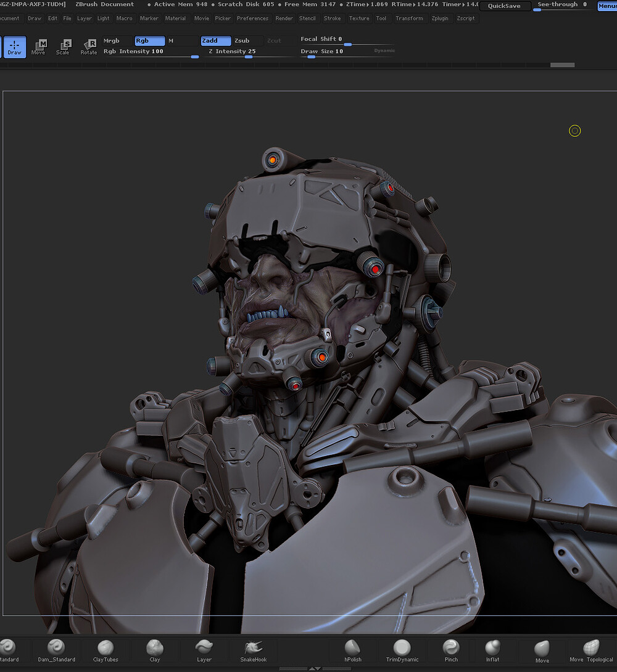Click the Scratch Disk 605 status text
Image resolution: width=617 pixels, height=672 pixels.
(246, 4)
